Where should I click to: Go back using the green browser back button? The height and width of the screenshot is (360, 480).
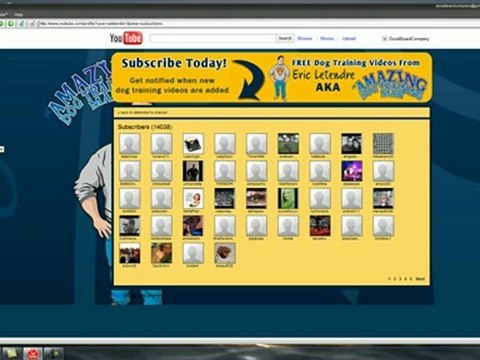1,24
